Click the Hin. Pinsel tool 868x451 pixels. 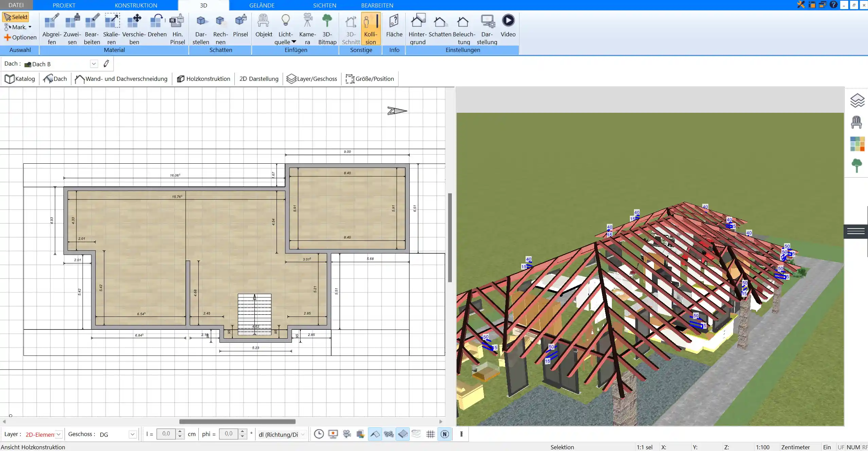(177, 29)
